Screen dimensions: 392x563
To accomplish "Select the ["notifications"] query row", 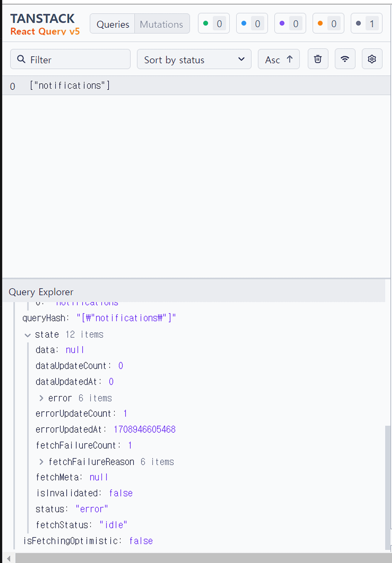I will tap(196, 85).
